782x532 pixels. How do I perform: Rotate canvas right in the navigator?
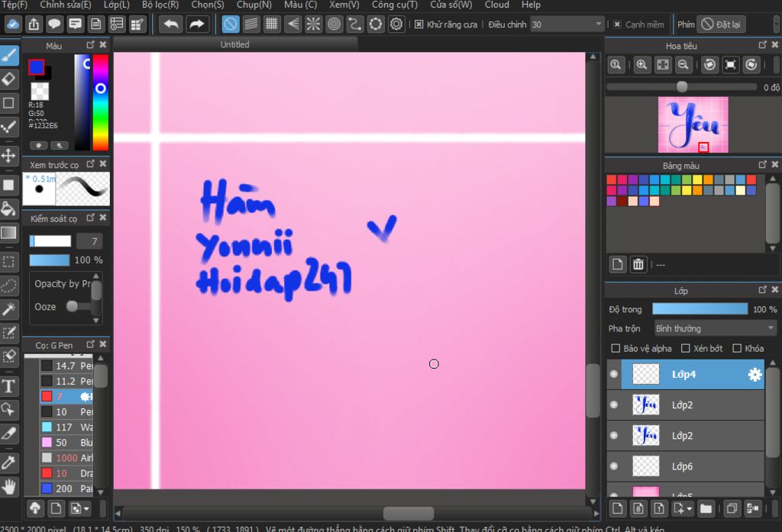[x=751, y=65]
